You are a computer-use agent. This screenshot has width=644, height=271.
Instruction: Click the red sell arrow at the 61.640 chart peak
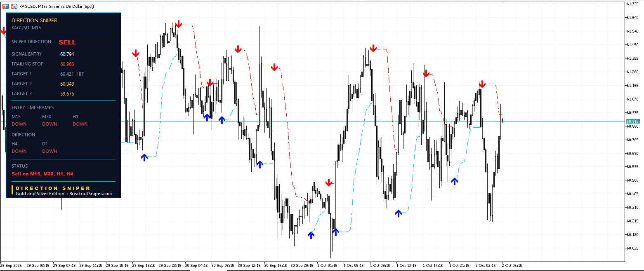click(179, 24)
